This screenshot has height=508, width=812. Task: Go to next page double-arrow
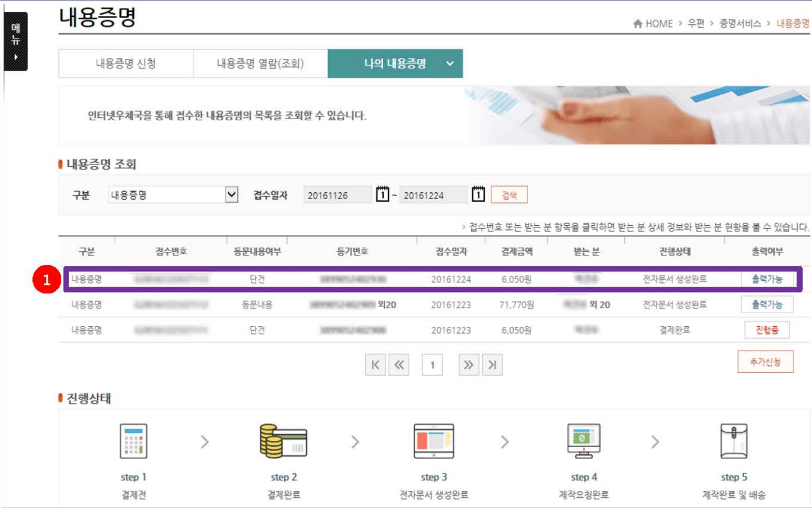469,365
